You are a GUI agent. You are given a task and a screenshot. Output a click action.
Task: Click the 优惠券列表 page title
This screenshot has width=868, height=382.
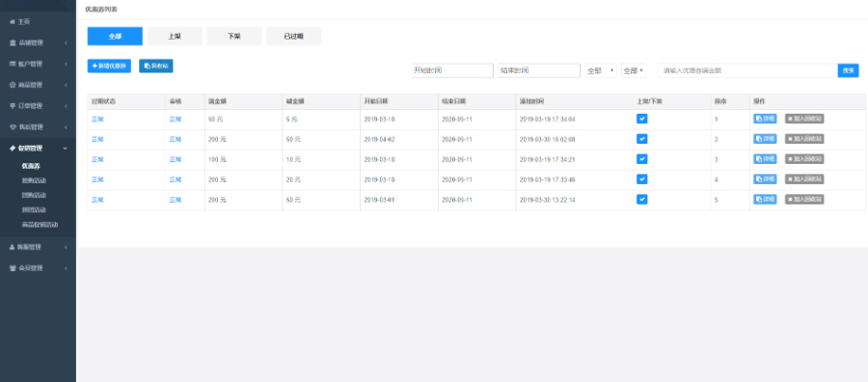pyautogui.click(x=101, y=10)
